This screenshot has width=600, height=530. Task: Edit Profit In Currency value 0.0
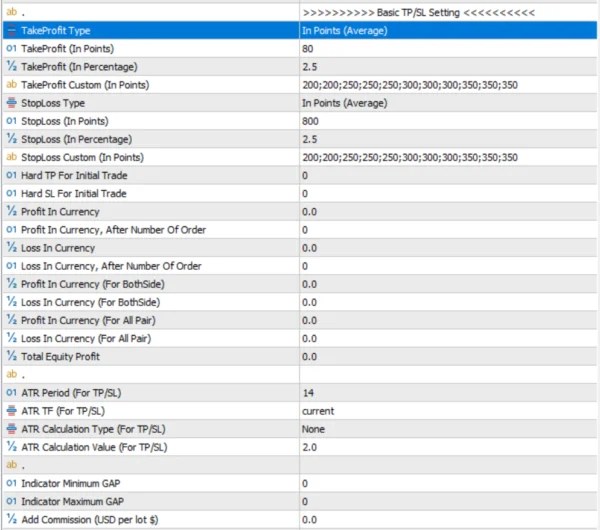click(x=448, y=212)
